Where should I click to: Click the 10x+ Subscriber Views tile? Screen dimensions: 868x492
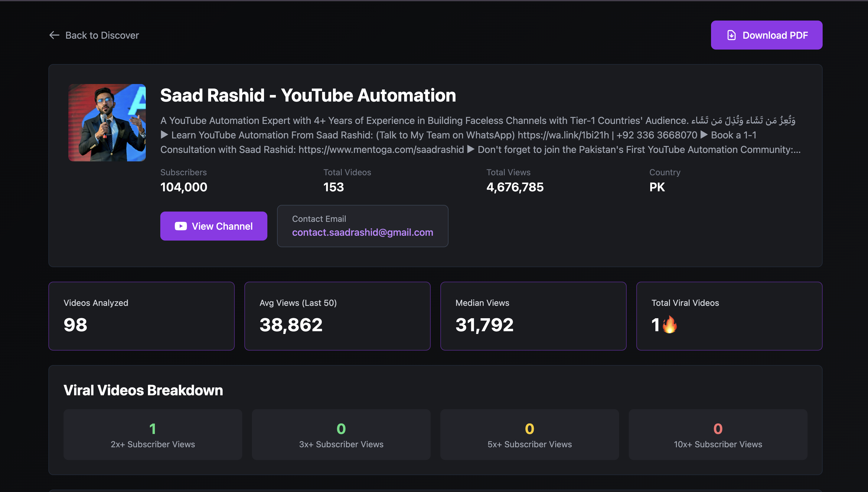(x=717, y=435)
